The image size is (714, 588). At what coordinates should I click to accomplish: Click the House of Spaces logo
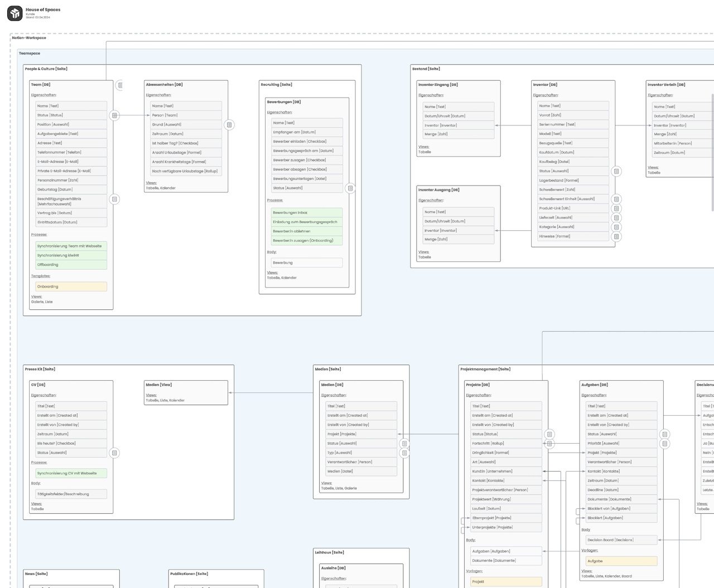pos(15,13)
